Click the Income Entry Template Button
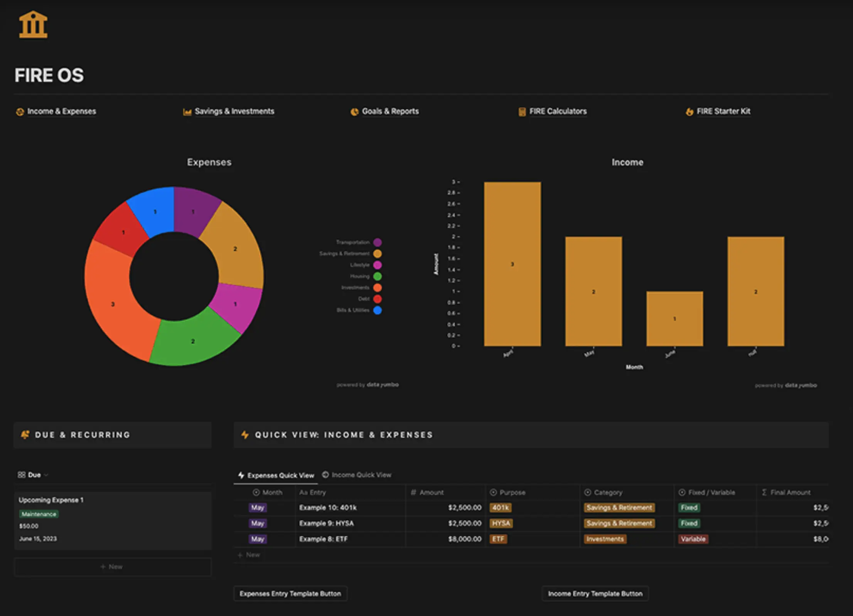The width and height of the screenshot is (853, 616). tap(595, 594)
